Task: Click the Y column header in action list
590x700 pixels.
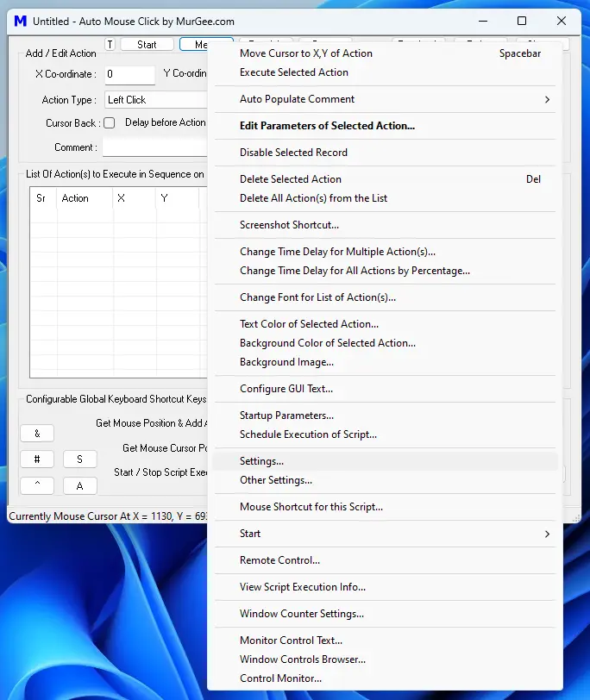Action: tap(178, 198)
